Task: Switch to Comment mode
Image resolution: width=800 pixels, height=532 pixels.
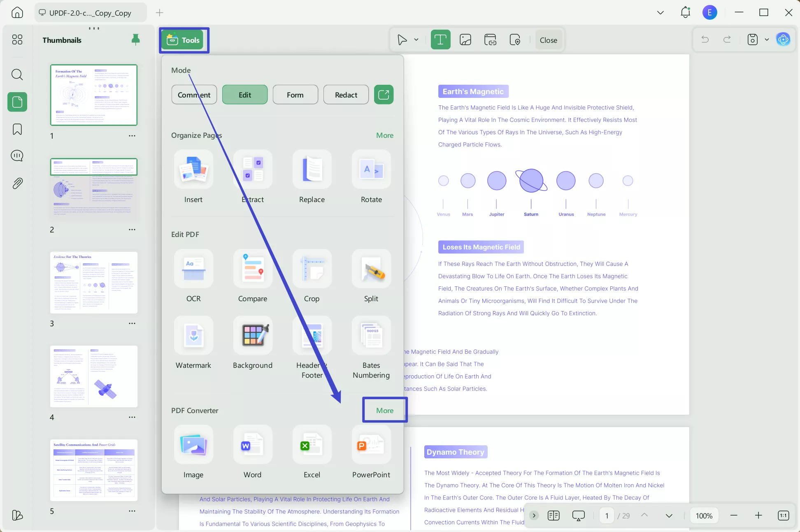Action: click(194, 95)
